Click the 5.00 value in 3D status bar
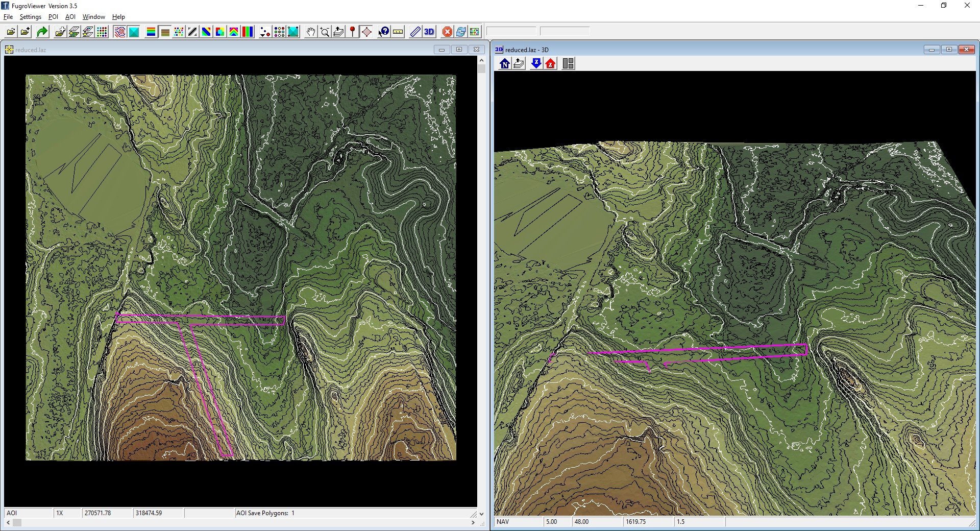 [x=551, y=522]
